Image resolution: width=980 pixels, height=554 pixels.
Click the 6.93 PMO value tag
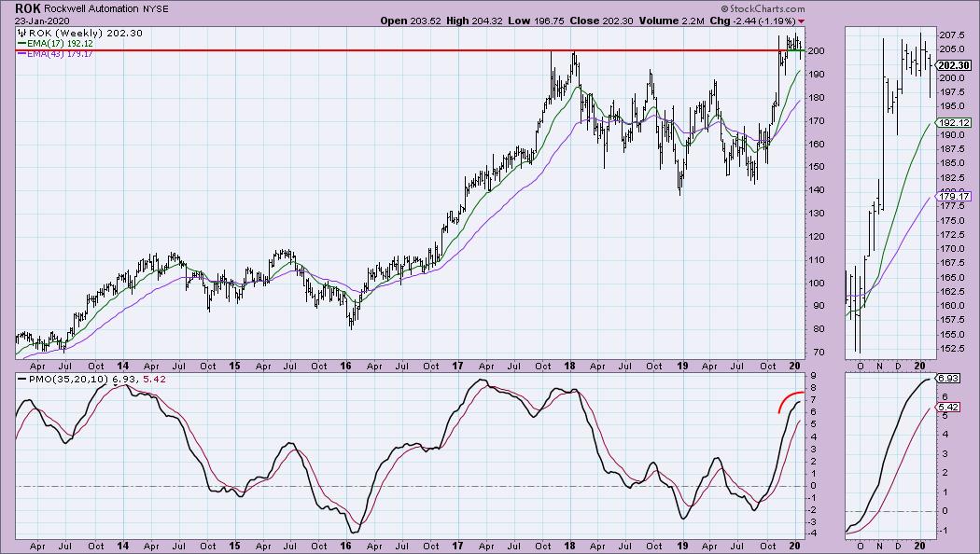(x=948, y=378)
